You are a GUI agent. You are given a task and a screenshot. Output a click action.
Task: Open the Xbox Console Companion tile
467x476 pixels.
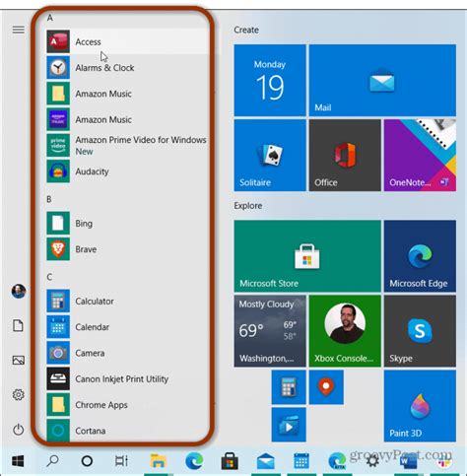tap(345, 331)
